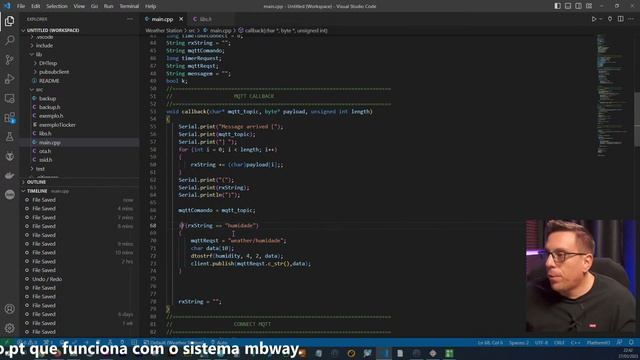Open the Docker whale view
The width and height of the screenshot is (640, 360).
coord(9,176)
